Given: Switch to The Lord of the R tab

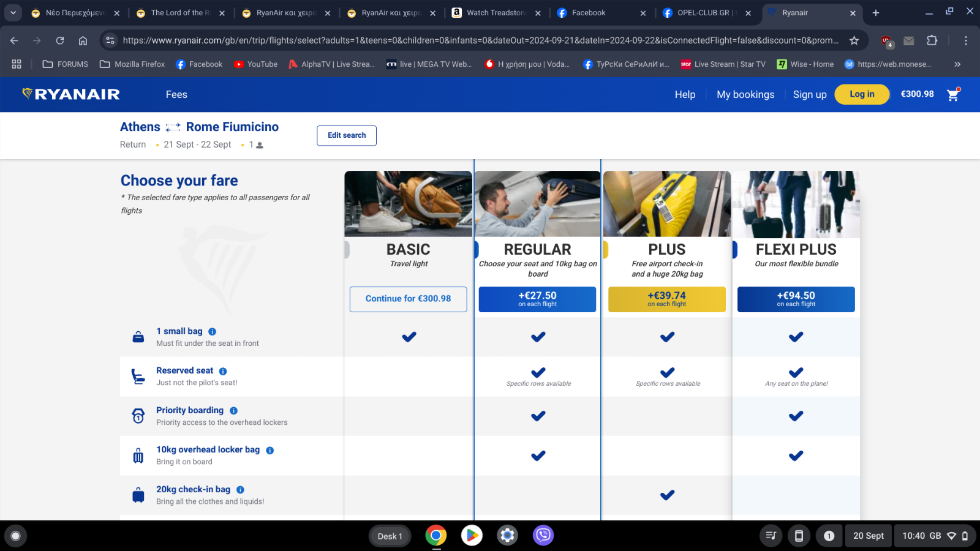Looking at the screenshot, I should pos(180,13).
